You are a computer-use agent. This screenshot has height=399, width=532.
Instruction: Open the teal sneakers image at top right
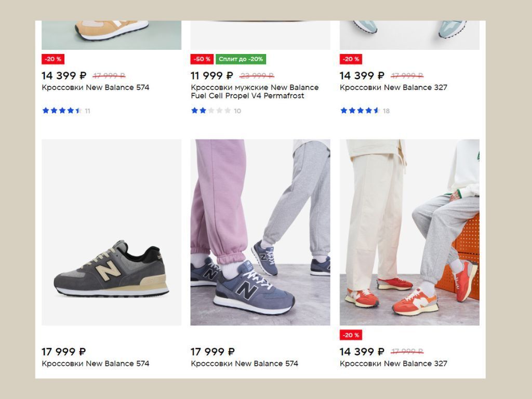point(409,35)
